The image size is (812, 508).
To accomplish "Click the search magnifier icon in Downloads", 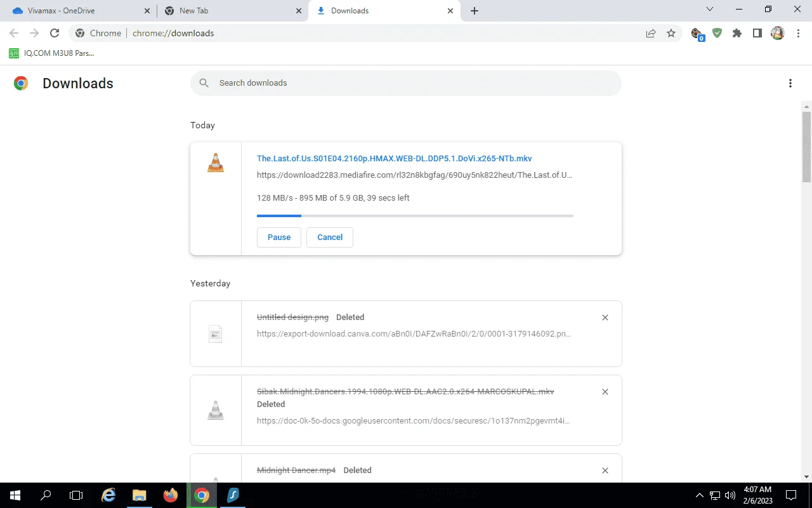I will point(204,83).
